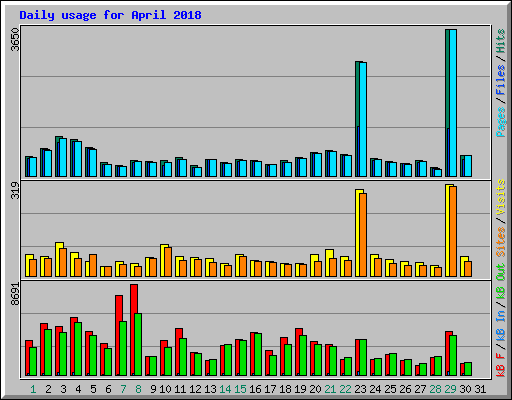
Task: Click day label 19 on the x-axis
Action: click(300, 389)
